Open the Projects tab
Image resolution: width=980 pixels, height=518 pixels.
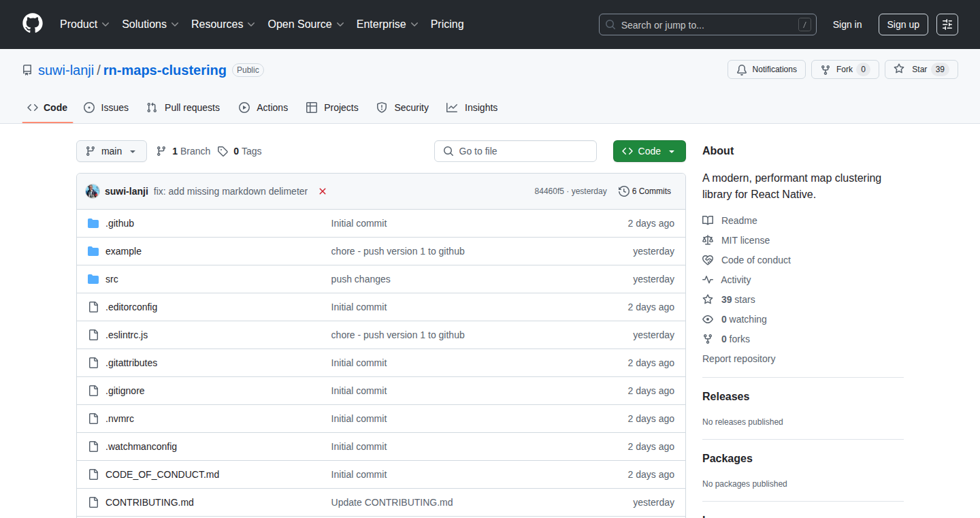tap(332, 108)
